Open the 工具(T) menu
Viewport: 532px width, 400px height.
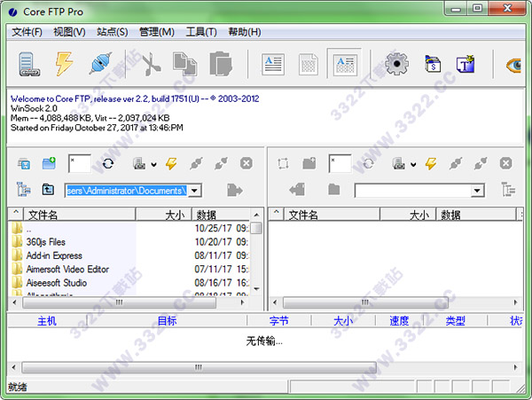point(201,32)
